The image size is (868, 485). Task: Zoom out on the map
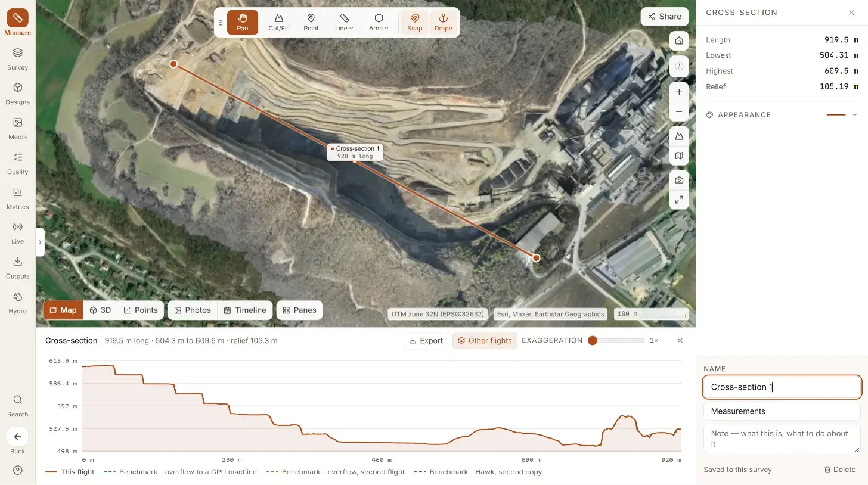pyautogui.click(x=679, y=112)
